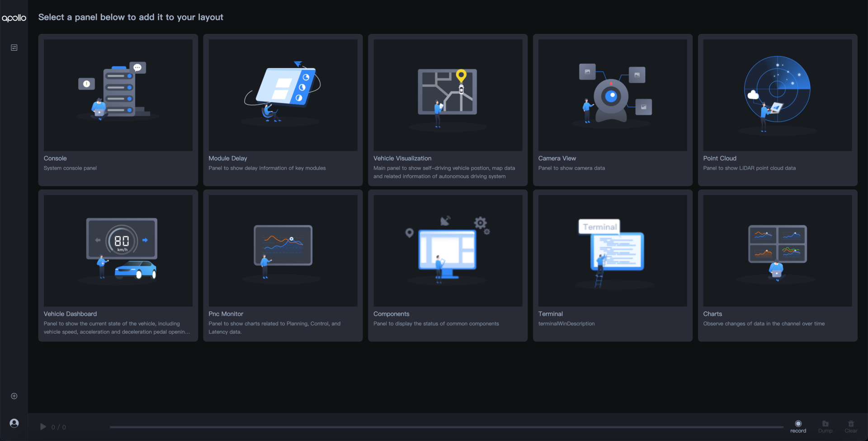This screenshot has width=868, height=441.
Task: Click the Apollo logo
Action: coord(14,18)
